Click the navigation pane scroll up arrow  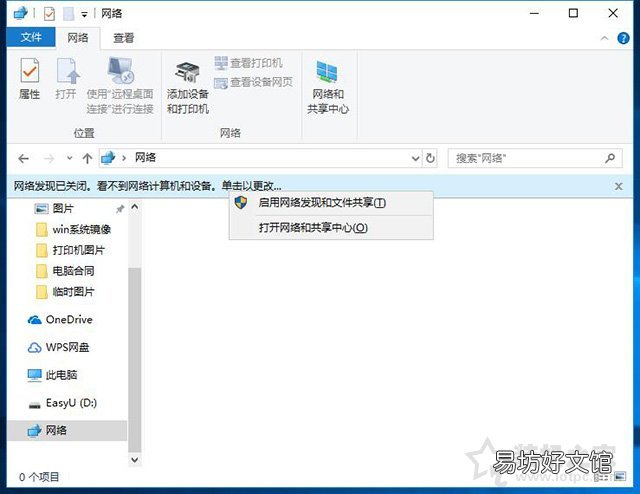click(135, 207)
